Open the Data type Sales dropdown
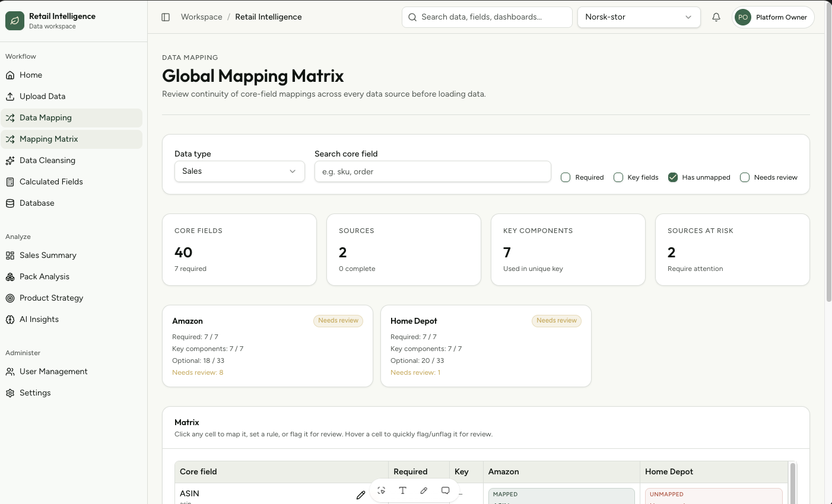Image resolution: width=832 pixels, height=504 pixels. (240, 171)
